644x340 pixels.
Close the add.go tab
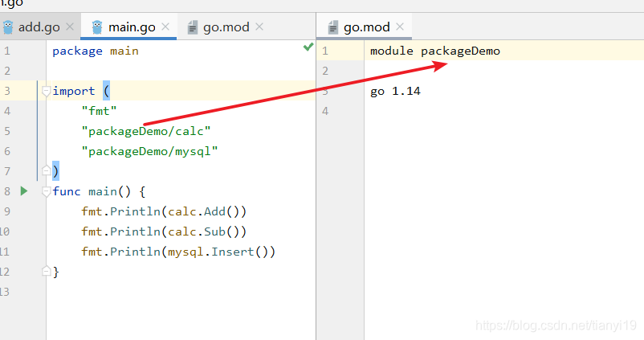[x=70, y=27]
